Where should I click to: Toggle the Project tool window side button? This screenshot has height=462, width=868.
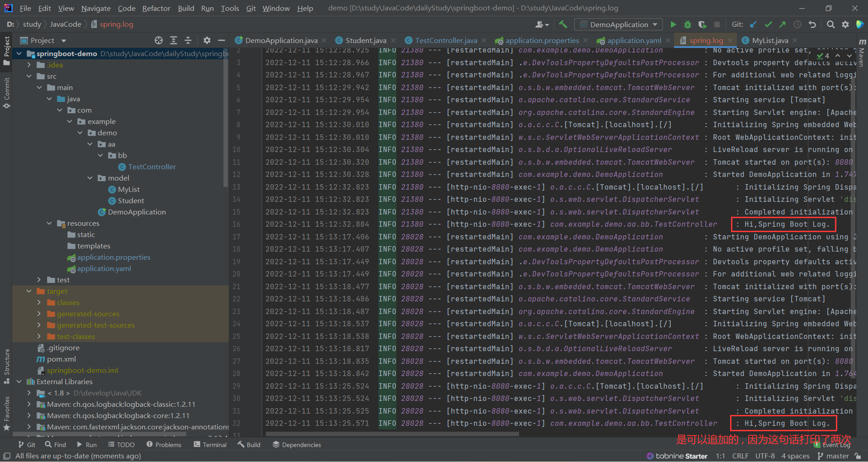pos(6,51)
